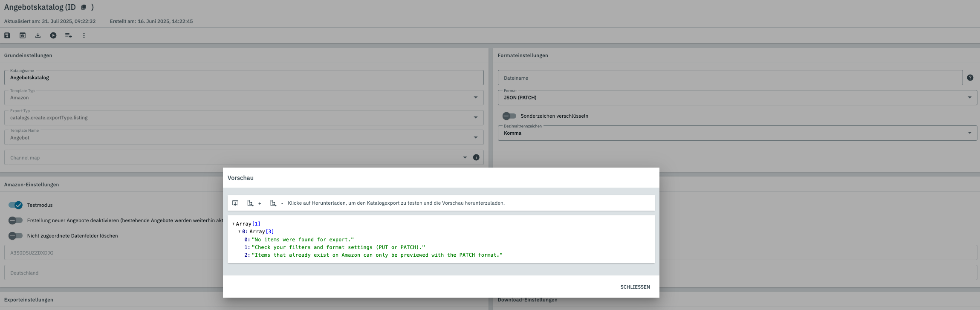Viewport: 980px width, 310px height.
Task: Download the preview from the Vorschau toolbar
Action: click(x=235, y=203)
